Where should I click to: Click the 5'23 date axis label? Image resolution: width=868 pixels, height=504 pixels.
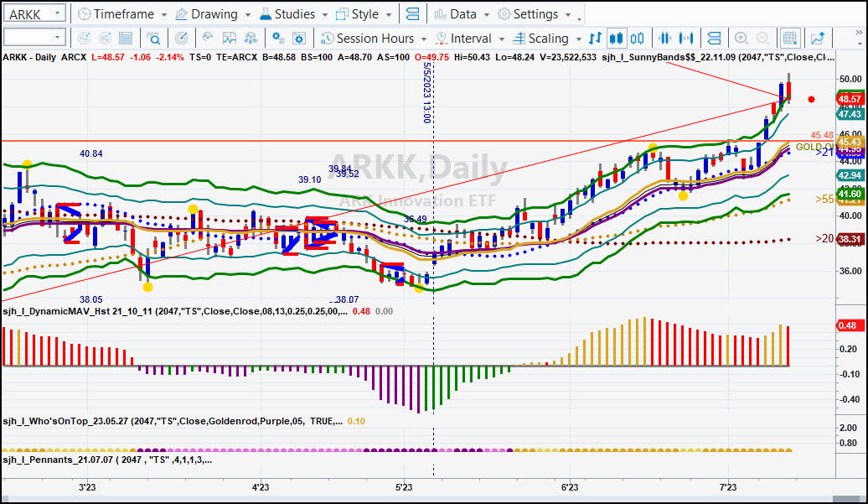[404, 487]
